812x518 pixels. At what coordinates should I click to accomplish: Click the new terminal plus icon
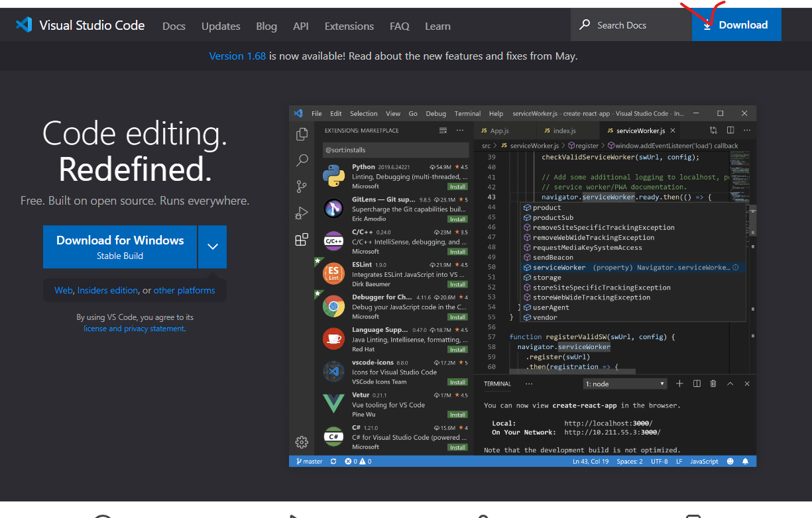coord(679,384)
